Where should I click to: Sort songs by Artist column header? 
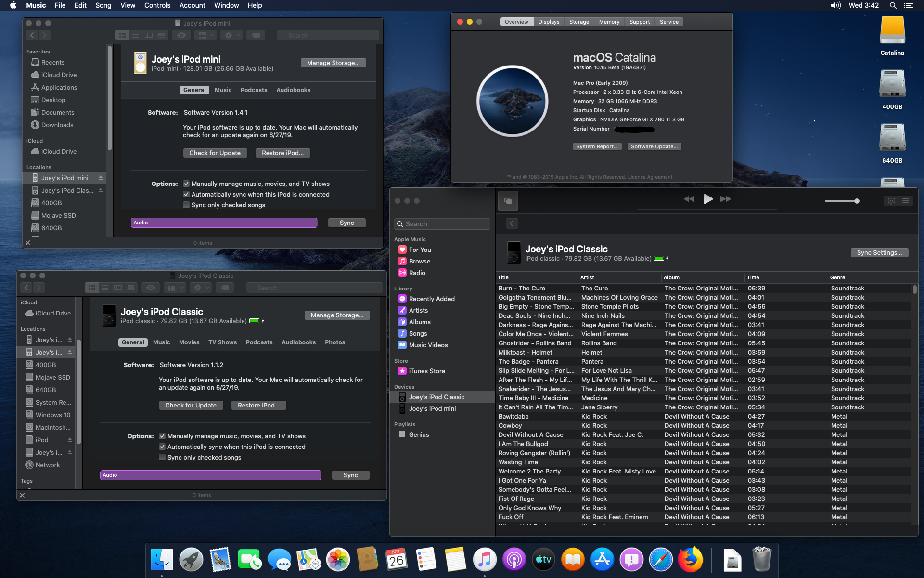pos(620,277)
